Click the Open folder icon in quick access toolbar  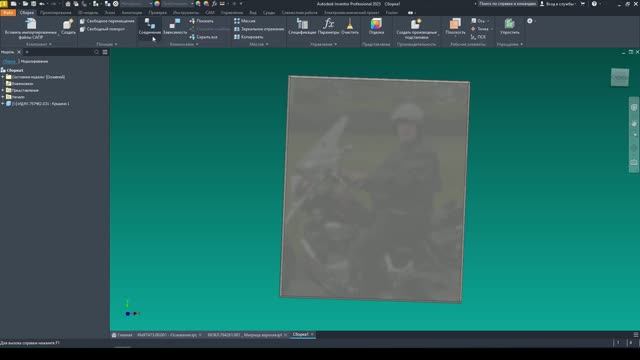point(25,4)
